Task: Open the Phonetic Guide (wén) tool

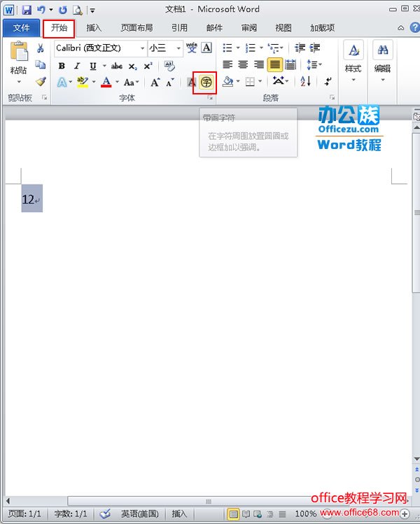Action: tap(192, 48)
